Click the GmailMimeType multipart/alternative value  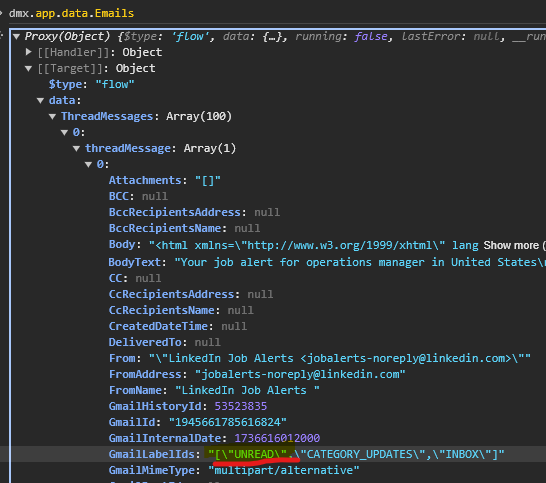tap(283, 470)
